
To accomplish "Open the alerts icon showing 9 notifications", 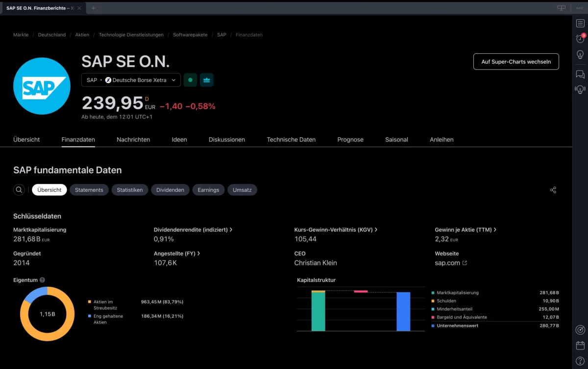I will click(580, 39).
